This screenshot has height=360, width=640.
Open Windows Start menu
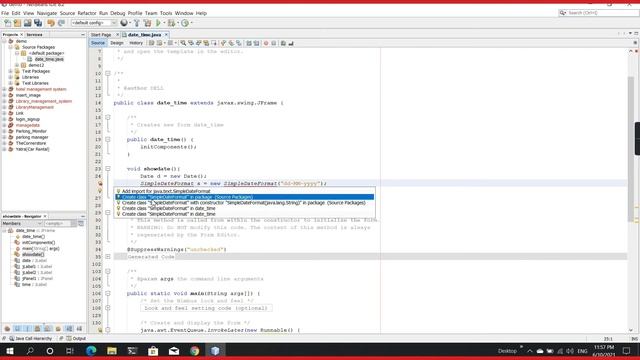tap(9, 351)
